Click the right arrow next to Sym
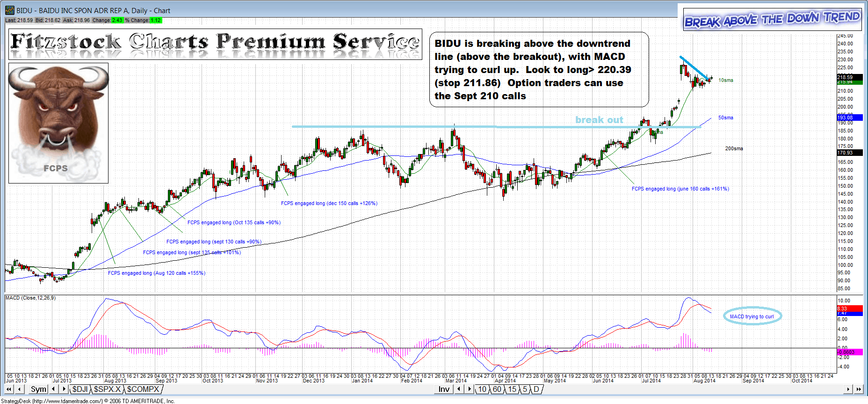 (x=64, y=389)
